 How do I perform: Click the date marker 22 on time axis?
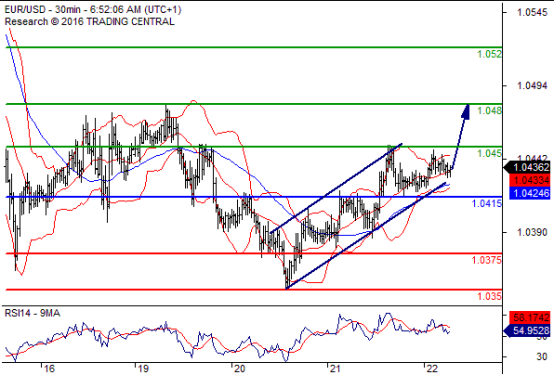click(x=431, y=369)
